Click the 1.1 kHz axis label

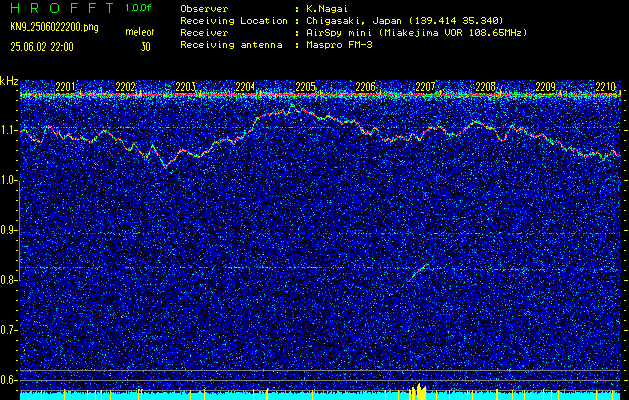tap(9, 131)
